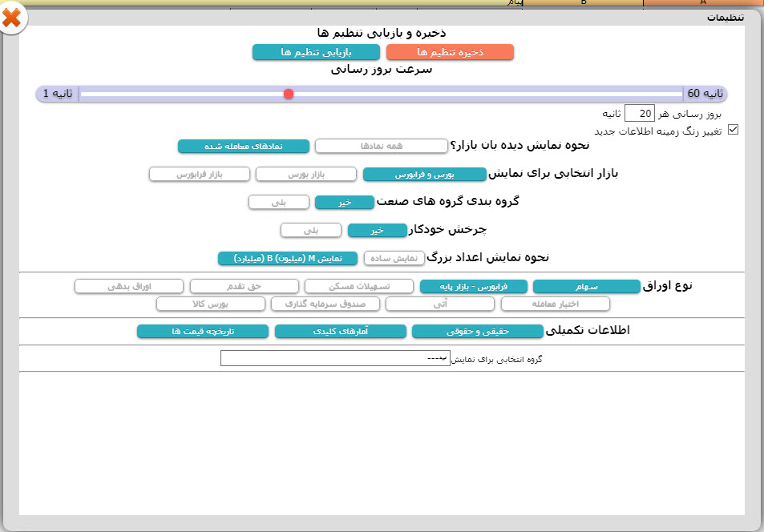Select خیر for automatic rotation

coord(378,230)
